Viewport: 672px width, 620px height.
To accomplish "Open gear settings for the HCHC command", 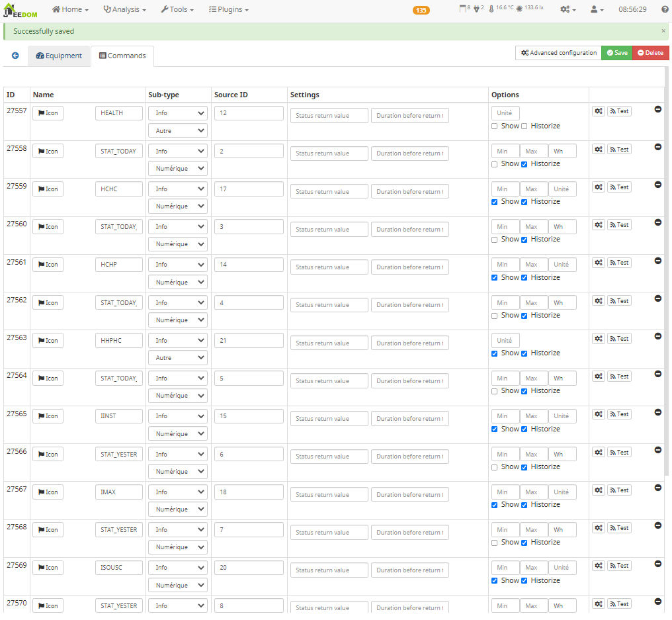I will 598,187.
